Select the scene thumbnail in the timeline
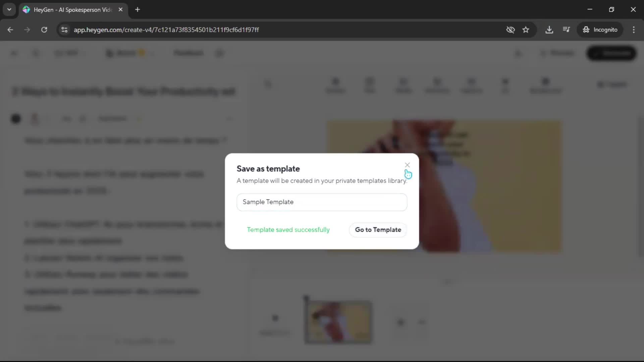This screenshot has width=644, height=362. 338,322
